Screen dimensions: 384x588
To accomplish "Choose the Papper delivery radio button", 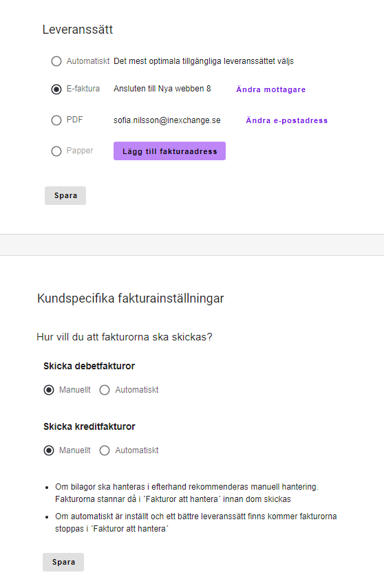I will click(x=56, y=151).
